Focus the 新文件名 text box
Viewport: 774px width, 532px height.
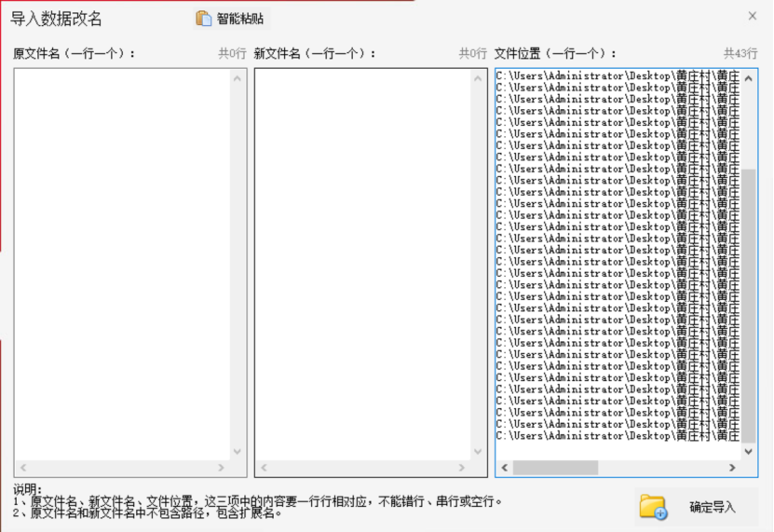coord(361,261)
